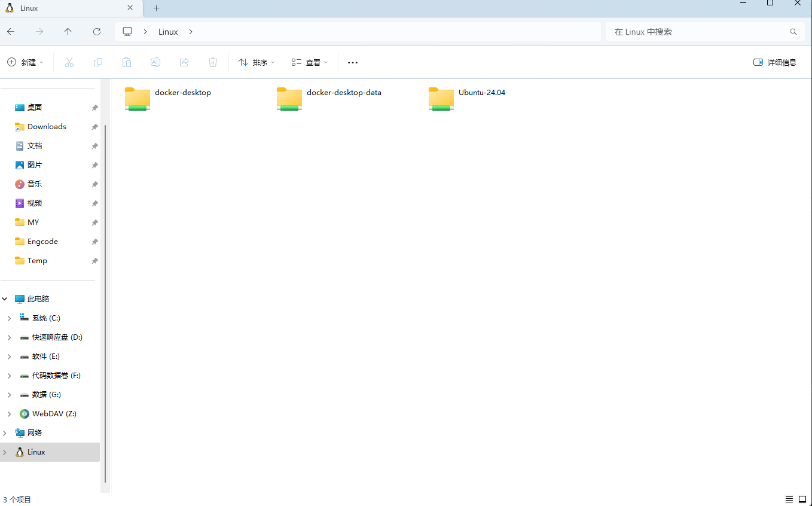The width and height of the screenshot is (812, 506).
Task: Select the docker-desktop-data folder name
Action: (x=344, y=93)
